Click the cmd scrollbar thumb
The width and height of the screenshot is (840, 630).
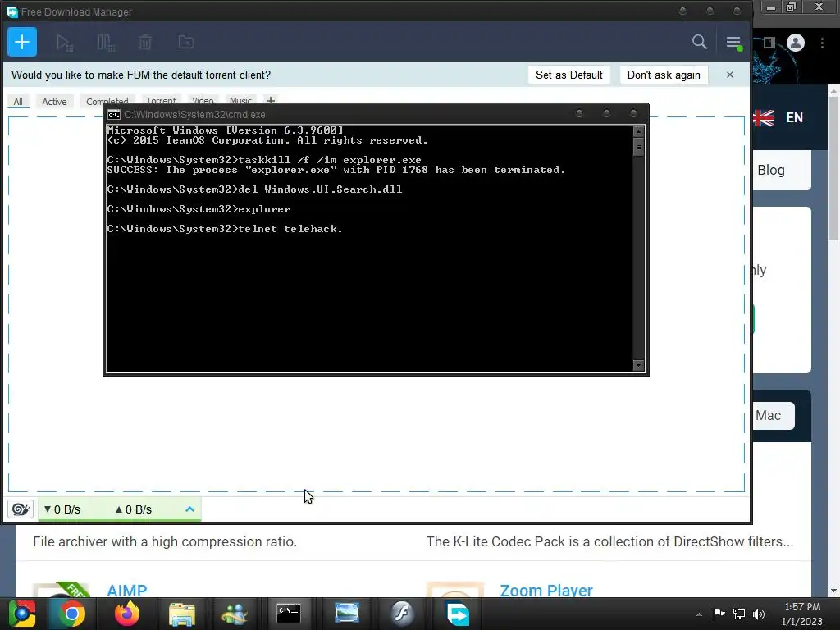tap(638, 147)
